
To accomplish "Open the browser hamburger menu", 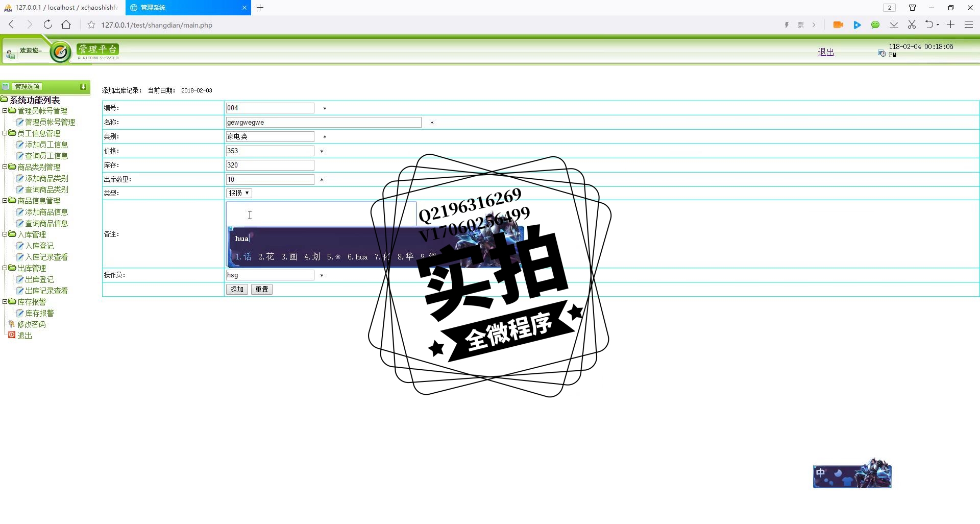I will point(968,25).
